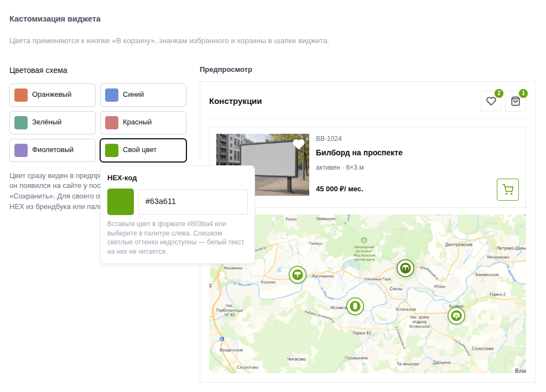Viewport: 546px width, 392px height.
Task: Open the cart bag icon in header
Action: coord(516,101)
